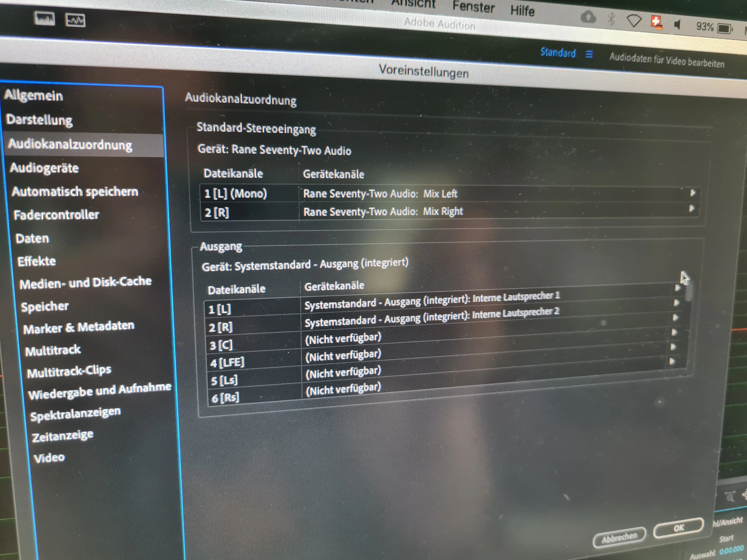The image size is (747, 560).
Task: Open the Standard workspace hamburger menu
Action: pyautogui.click(x=589, y=54)
